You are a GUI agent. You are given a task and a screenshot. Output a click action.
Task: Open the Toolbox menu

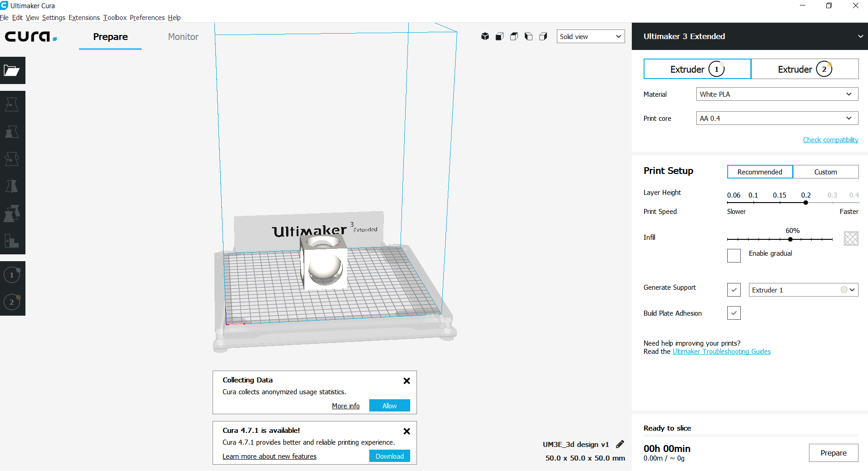tap(115, 18)
